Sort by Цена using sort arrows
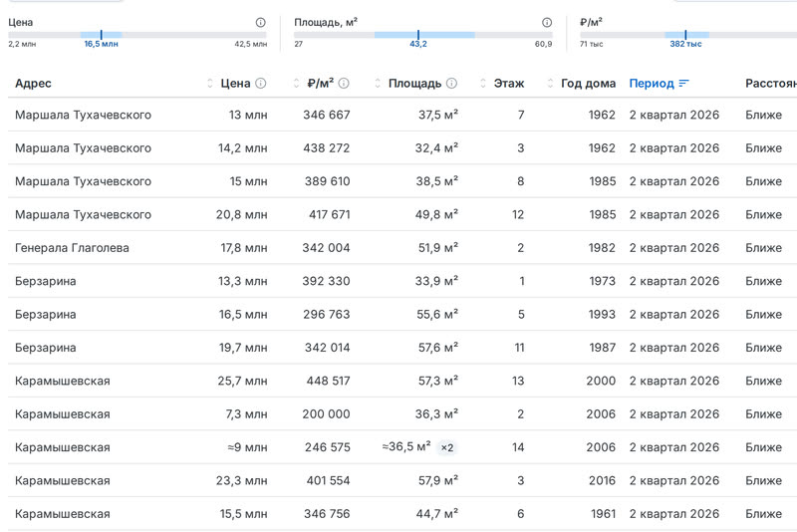Viewport: 797px width, 532px height. (210, 84)
